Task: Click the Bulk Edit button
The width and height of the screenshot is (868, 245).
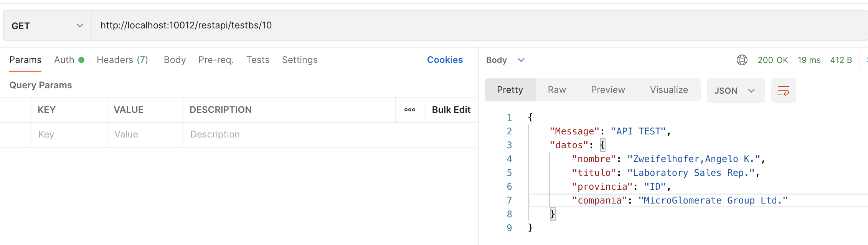Action: 451,110
